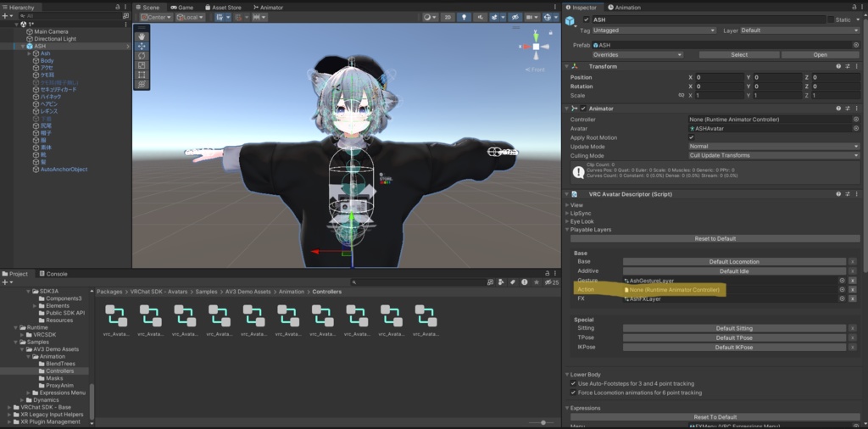Toggle the Static checkbox

(831, 20)
